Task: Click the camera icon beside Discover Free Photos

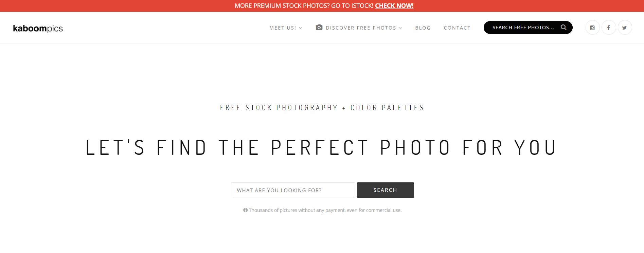Action: [319, 28]
